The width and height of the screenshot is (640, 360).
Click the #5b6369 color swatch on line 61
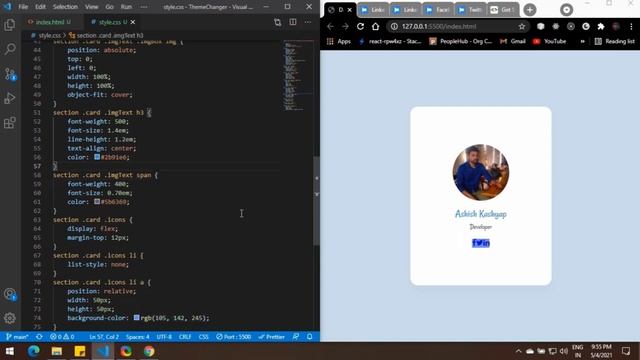[97, 202]
